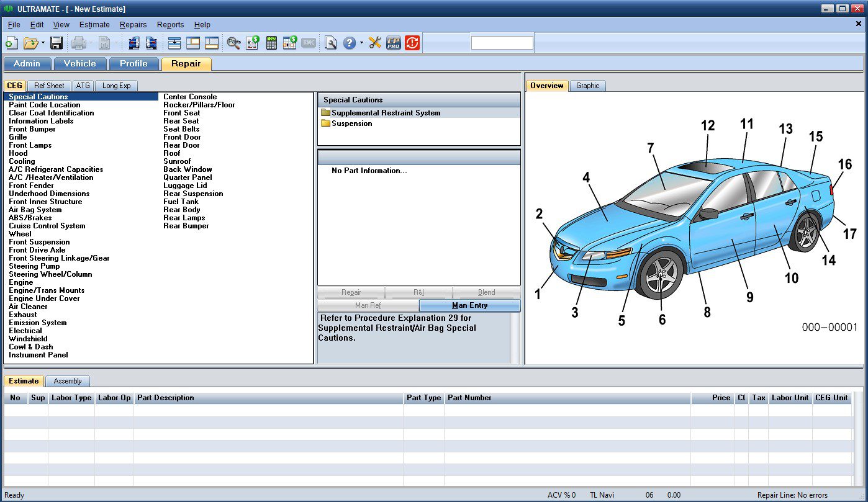
Task: Open the Help menu
Action: pyautogui.click(x=202, y=25)
